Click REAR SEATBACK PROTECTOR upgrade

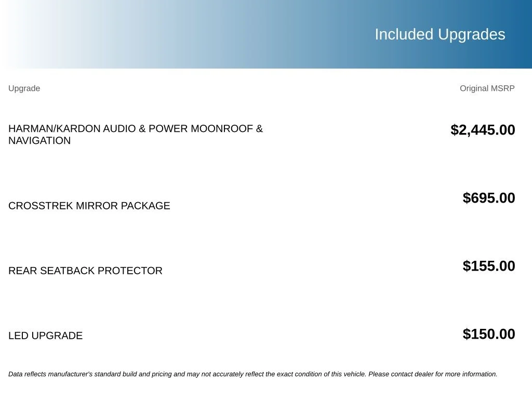pos(85,270)
